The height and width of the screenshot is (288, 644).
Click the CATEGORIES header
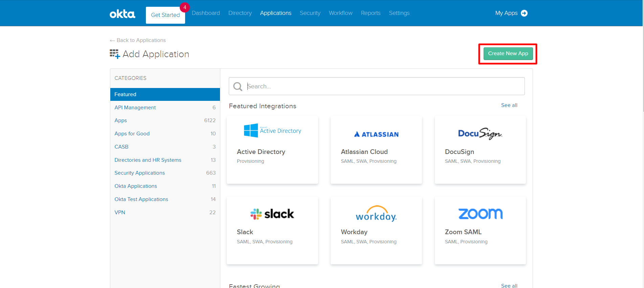(130, 78)
